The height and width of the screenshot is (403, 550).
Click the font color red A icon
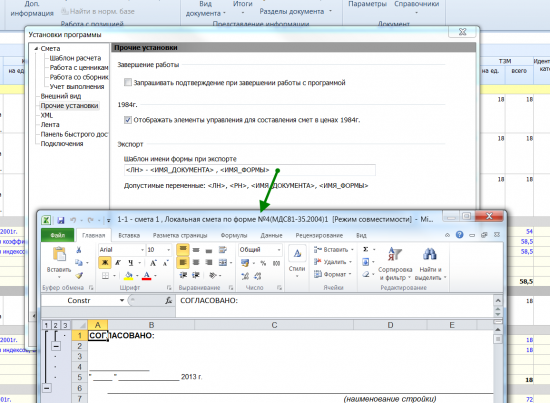click(147, 276)
